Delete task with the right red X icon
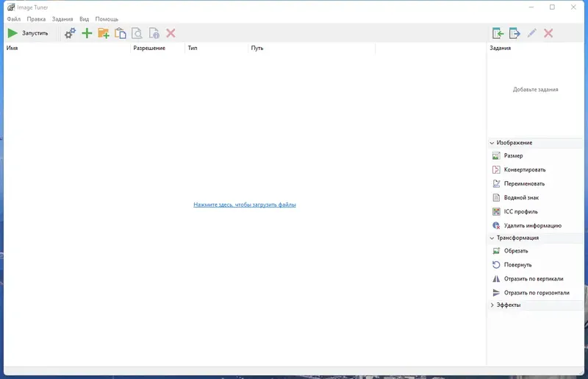588x379 pixels. (x=548, y=33)
